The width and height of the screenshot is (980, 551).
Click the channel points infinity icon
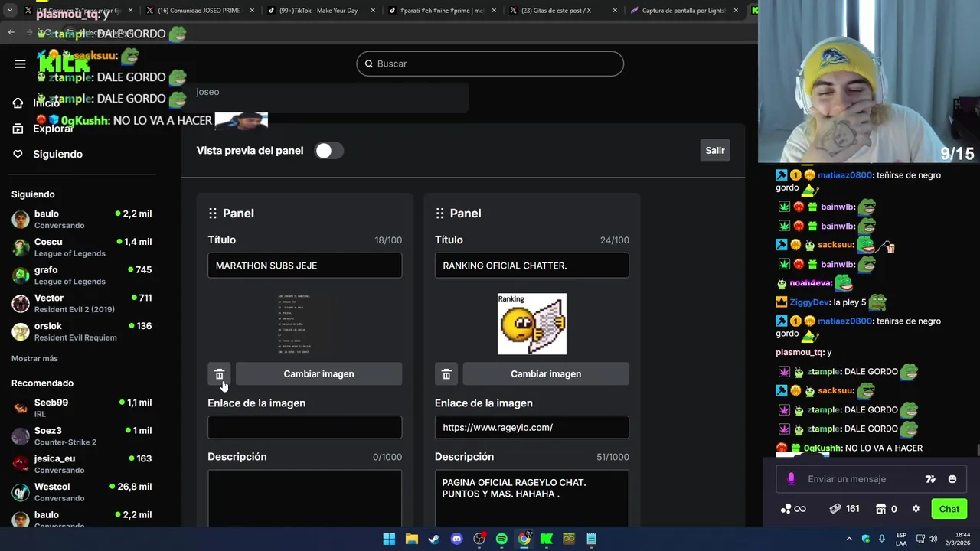[x=793, y=509]
